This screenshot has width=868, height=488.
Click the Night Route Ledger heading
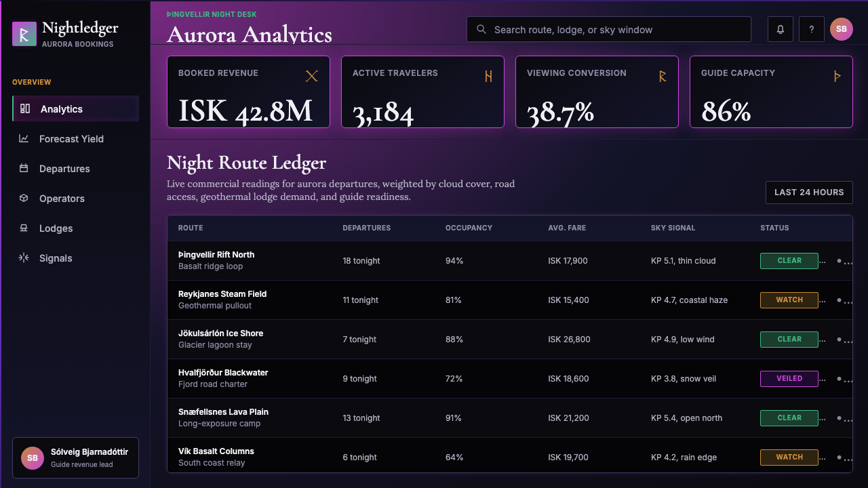point(247,163)
